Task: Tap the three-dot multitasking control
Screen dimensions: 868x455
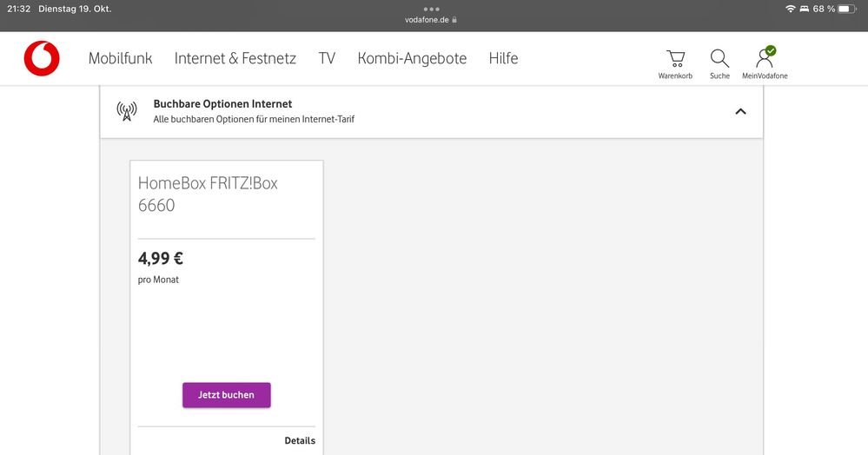Action: pyautogui.click(x=432, y=9)
